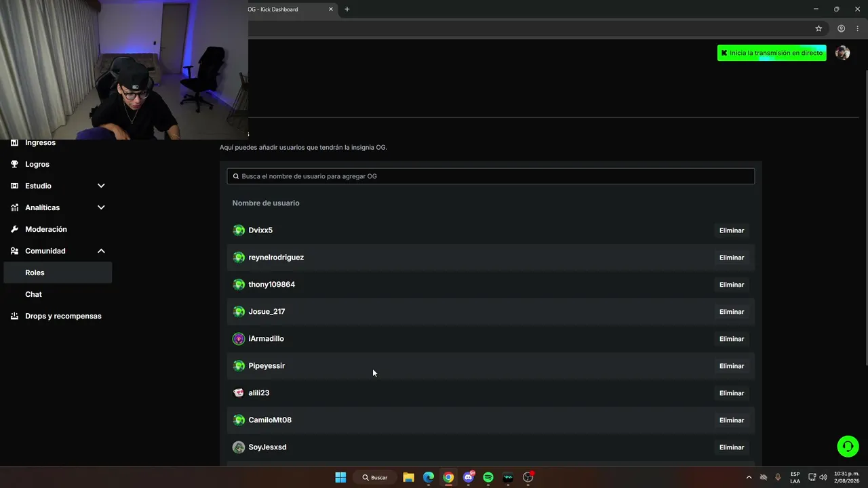
Task: Click the search magnifier icon in OG field
Action: tap(236, 176)
